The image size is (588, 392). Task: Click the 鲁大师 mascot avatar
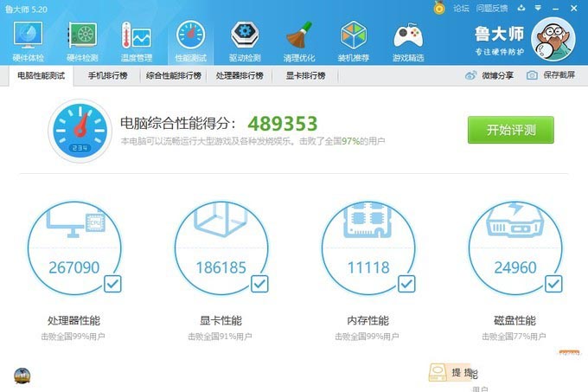(553, 39)
